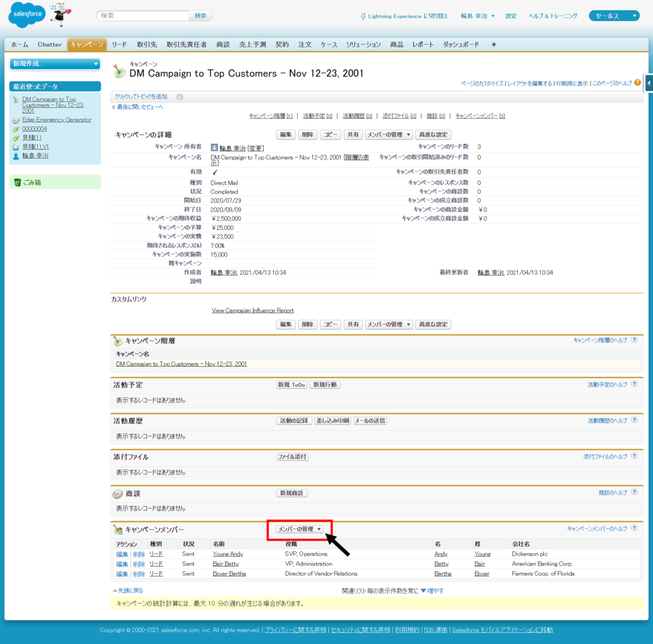Click the help icon for 活動予定のヘルプ

pos(634,384)
